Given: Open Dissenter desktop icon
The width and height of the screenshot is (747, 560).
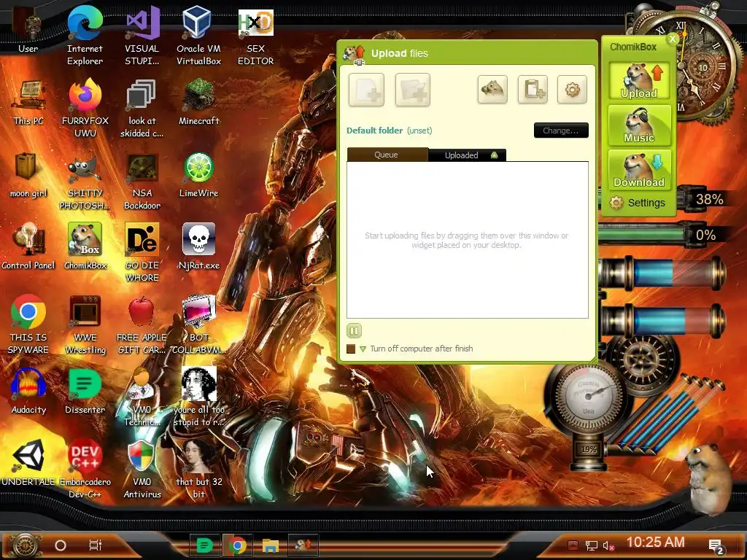Looking at the screenshot, I should click(85, 391).
